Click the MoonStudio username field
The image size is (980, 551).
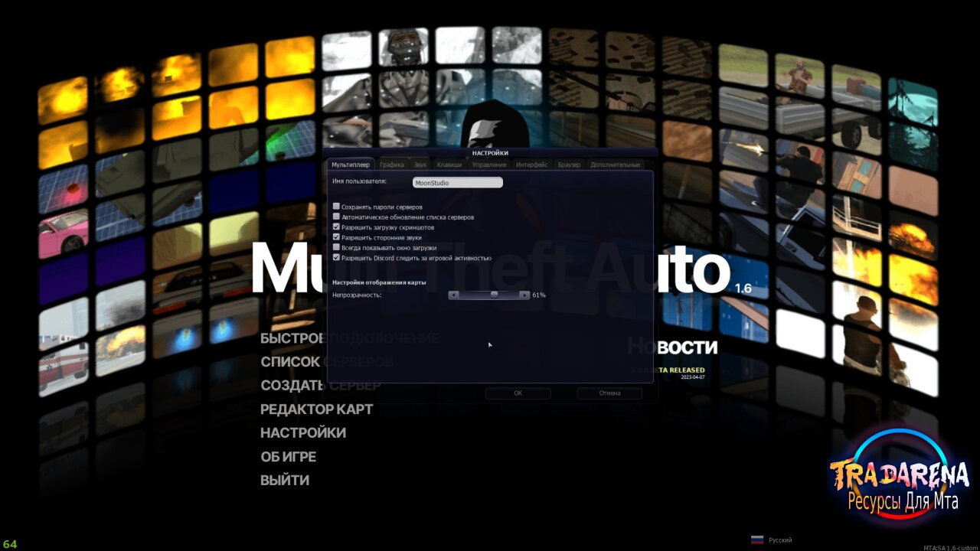[457, 183]
